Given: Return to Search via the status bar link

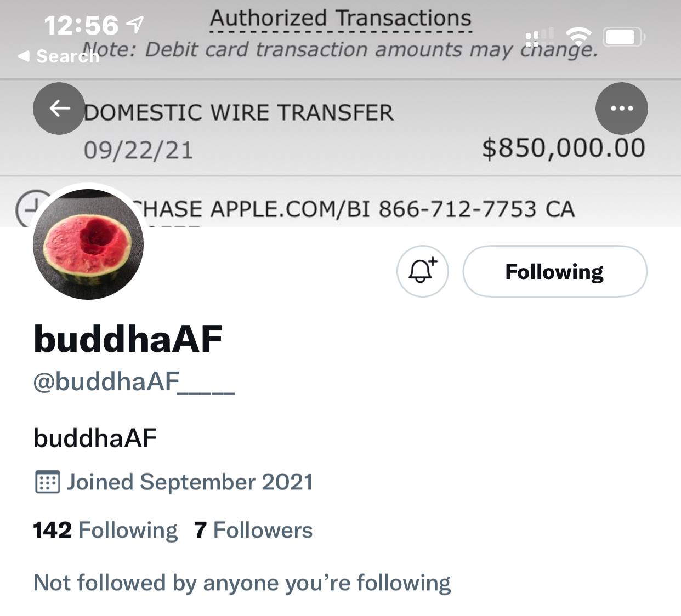Looking at the screenshot, I should tap(58, 56).
